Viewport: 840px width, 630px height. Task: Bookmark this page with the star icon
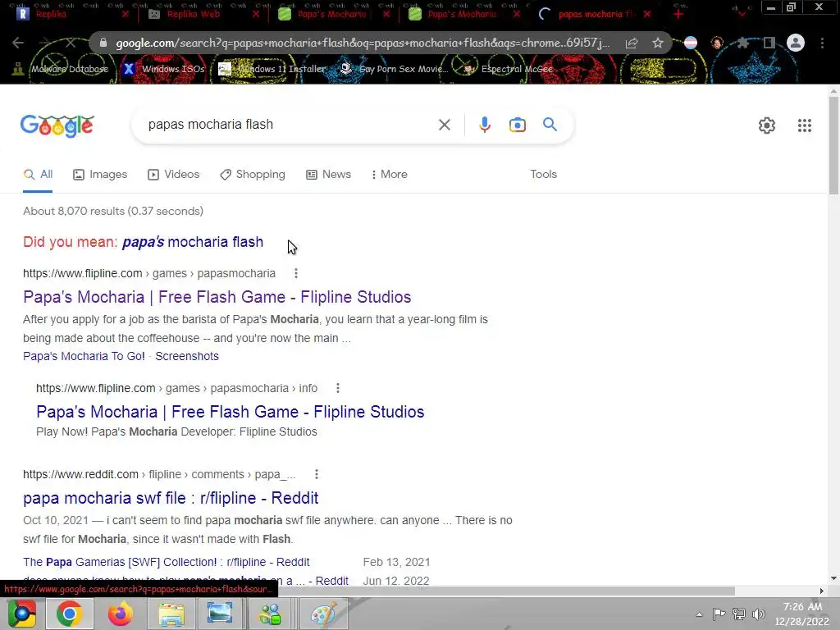(658, 43)
